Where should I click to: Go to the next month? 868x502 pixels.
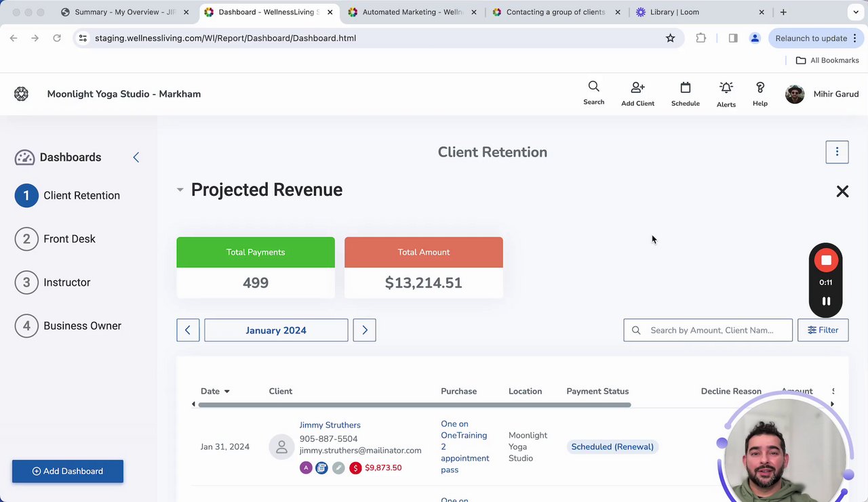tap(364, 330)
